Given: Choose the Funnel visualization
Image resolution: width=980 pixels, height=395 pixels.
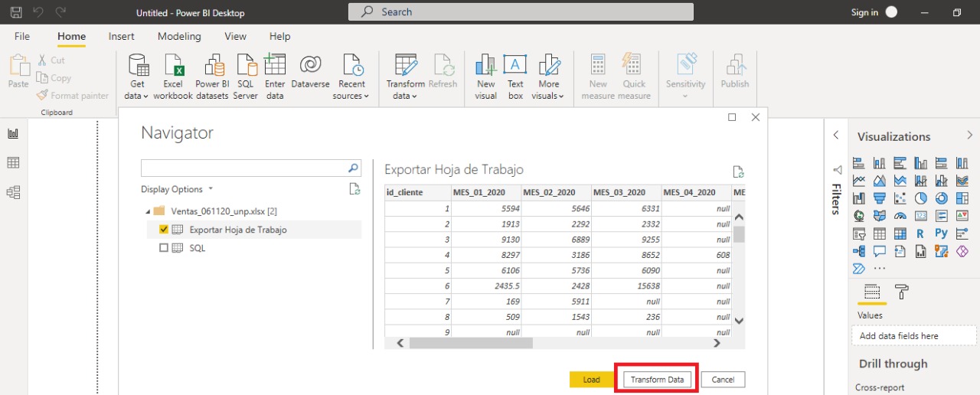Looking at the screenshot, I should (880, 198).
